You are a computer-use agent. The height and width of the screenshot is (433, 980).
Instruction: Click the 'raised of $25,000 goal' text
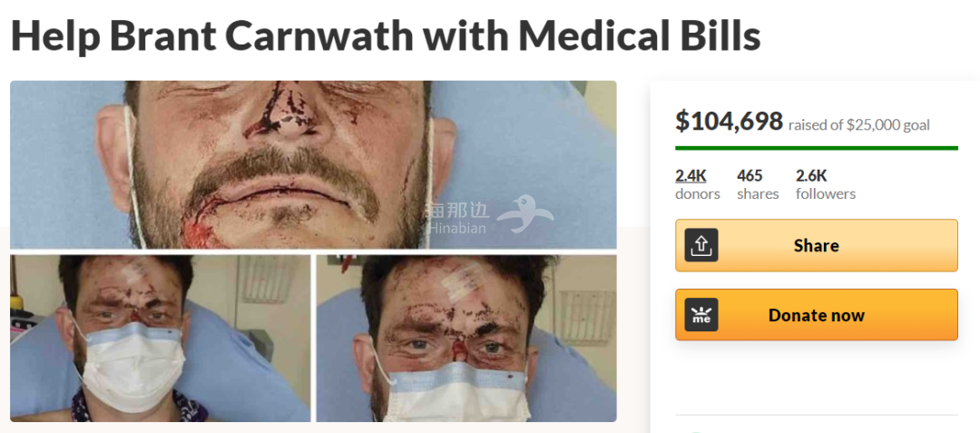tap(859, 125)
